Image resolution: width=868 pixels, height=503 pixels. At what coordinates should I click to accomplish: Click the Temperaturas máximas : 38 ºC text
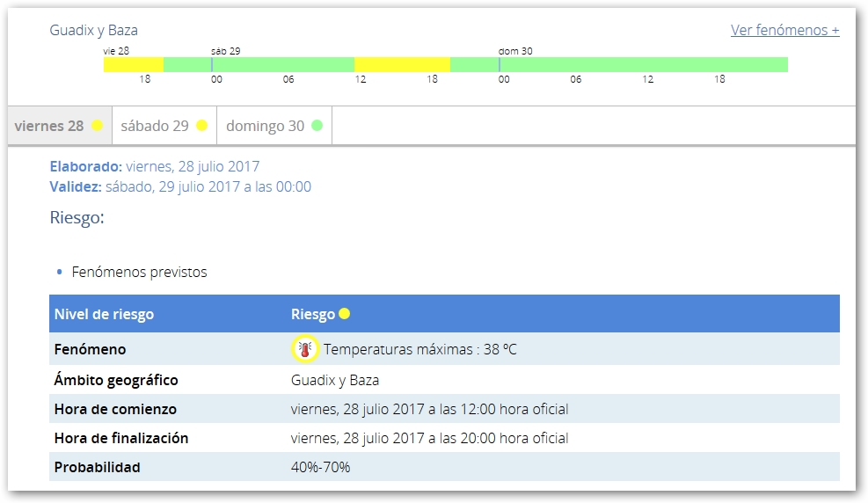pos(419,349)
